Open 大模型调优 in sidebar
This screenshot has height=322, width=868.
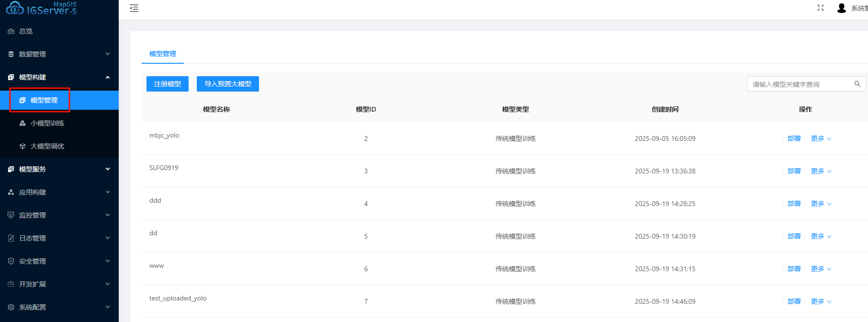(47, 146)
